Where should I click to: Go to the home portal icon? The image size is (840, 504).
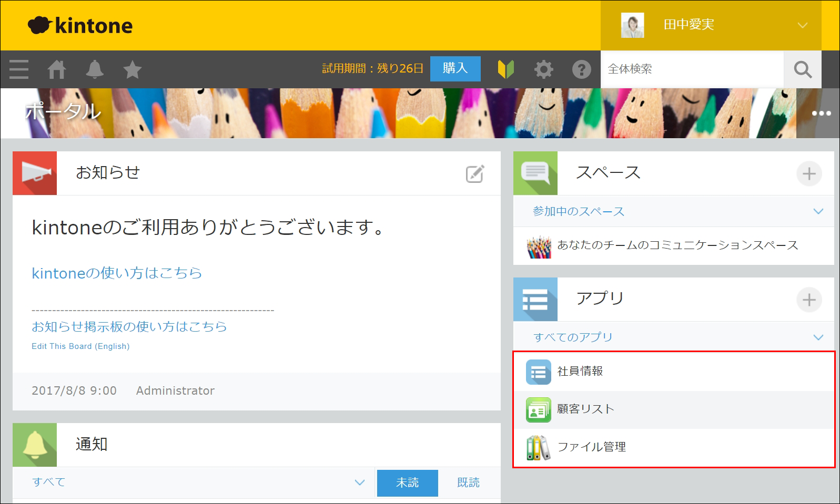click(x=57, y=69)
